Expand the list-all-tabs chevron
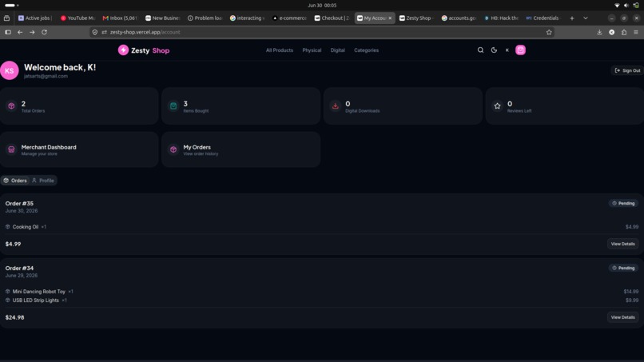 (x=585, y=18)
